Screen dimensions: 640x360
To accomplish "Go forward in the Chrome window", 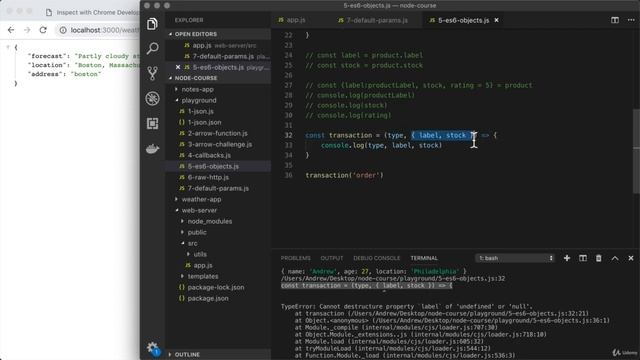I will tap(27, 30).
